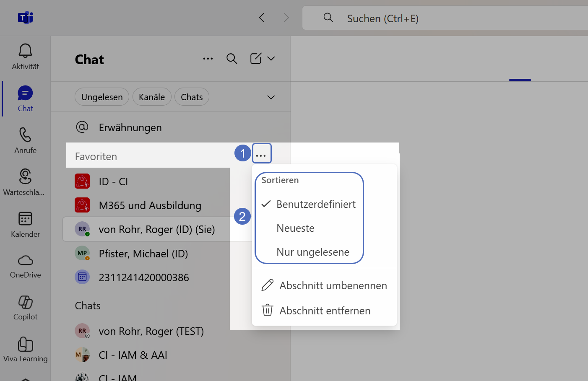Expand the new chat dropdown chevron
Image resolution: width=588 pixels, height=381 pixels.
[271, 59]
